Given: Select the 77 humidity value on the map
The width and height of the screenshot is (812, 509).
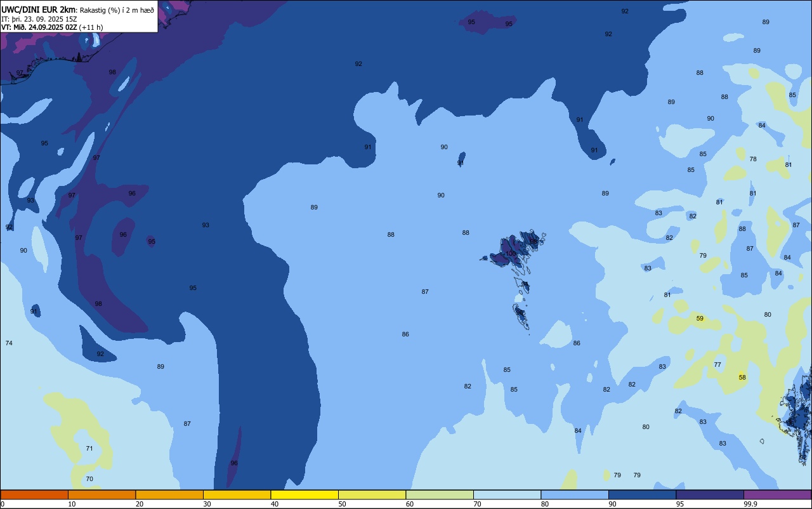Looking at the screenshot, I should pos(717,365).
